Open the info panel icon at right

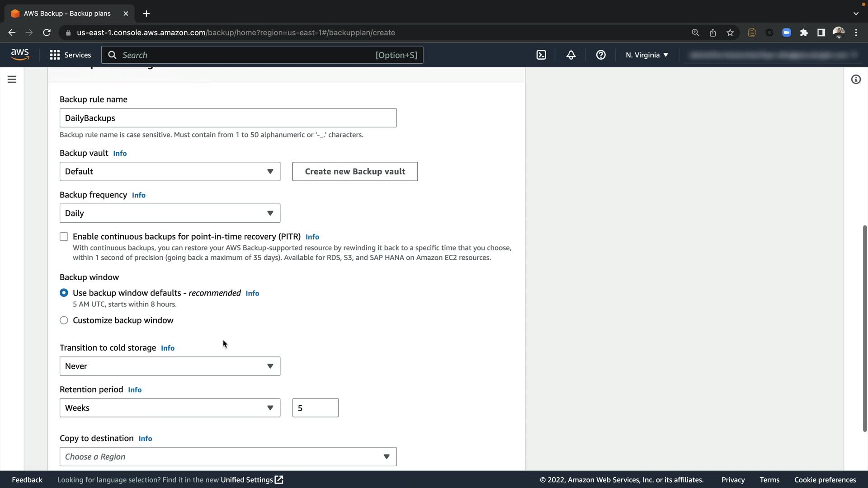pos(856,80)
